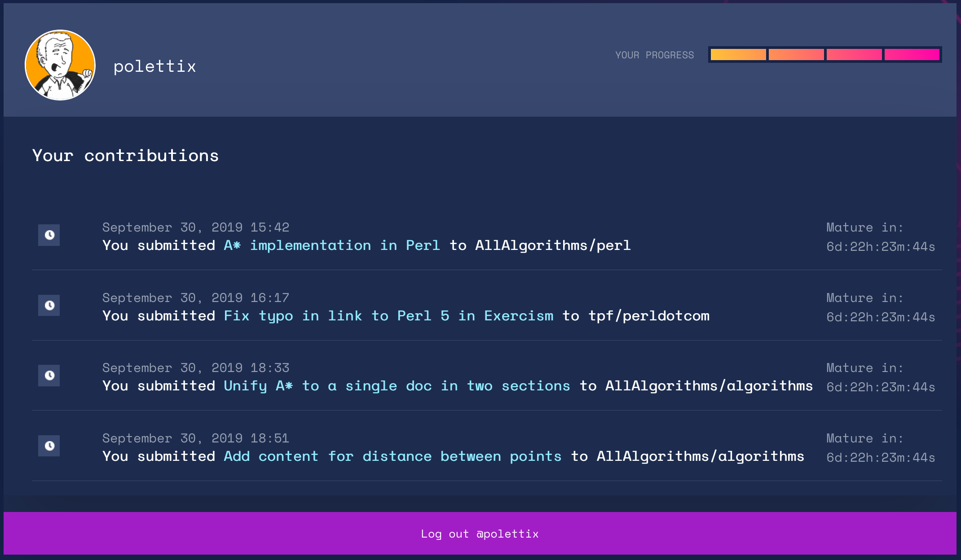The width and height of the screenshot is (961, 560).
Task: Click 'AllAlgorithms/perl' repository name
Action: (x=553, y=245)
